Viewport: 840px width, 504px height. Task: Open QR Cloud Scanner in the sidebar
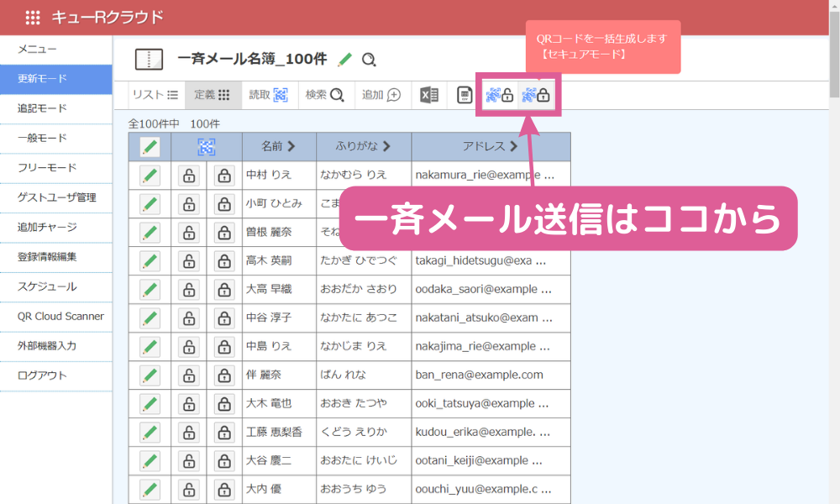click(x=55, y=317)
